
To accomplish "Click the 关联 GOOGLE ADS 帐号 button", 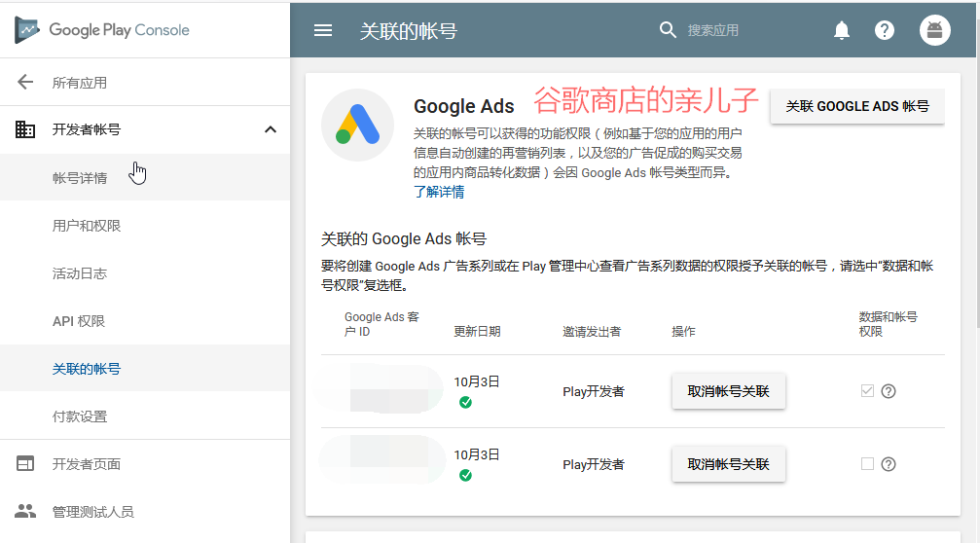I will [856, 106].
